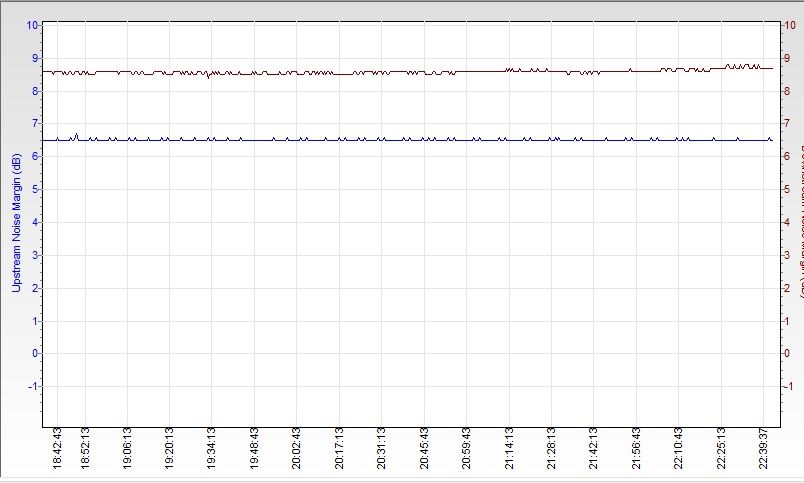Pick value -1 on the red downstream axis

pos(790,386)
